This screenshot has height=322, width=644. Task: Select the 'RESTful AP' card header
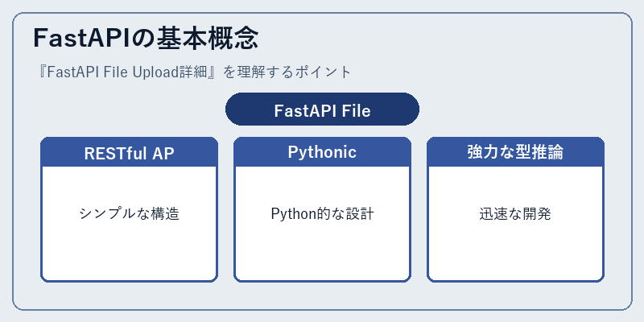(129, 152)
